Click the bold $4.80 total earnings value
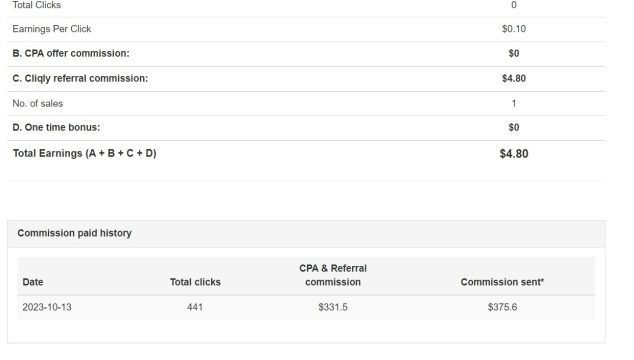Image resolution: width=634 pixels, height=360 pixels. click(514, 154)
